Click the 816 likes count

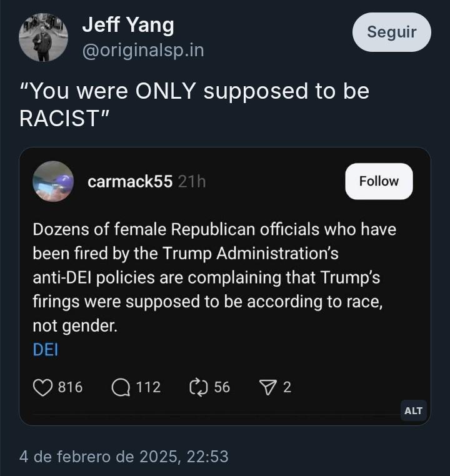click(x=70, y=387)
